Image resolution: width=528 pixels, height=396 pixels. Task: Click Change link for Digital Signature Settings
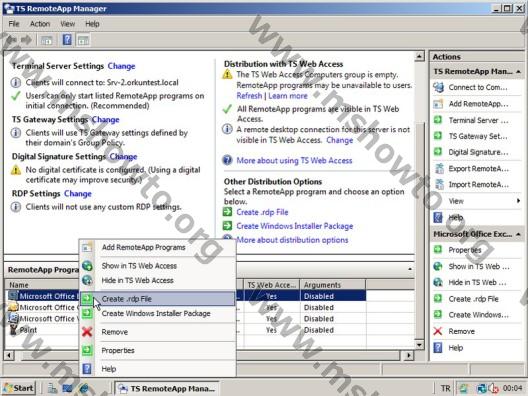pos(123,157)
